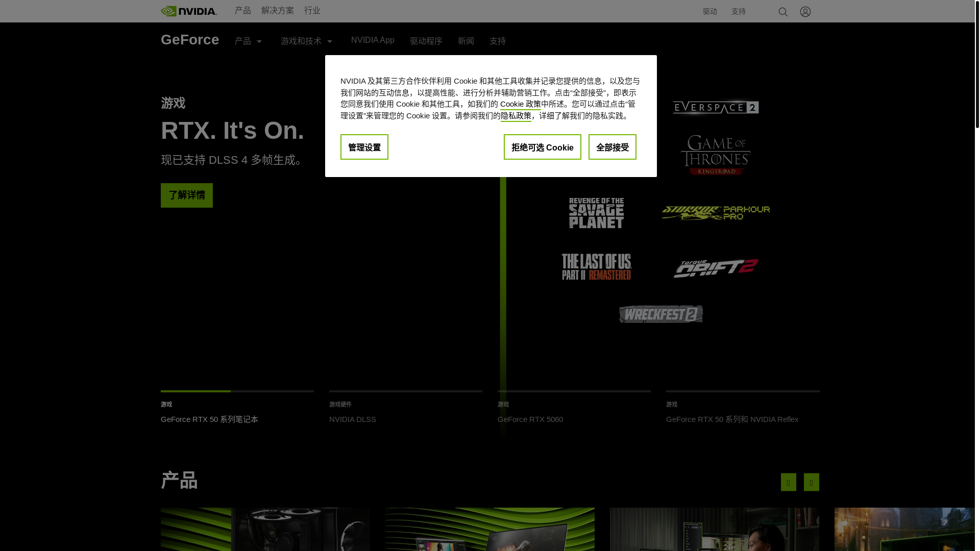Select Revenge of the Savage Planet logo

point(597,213)
